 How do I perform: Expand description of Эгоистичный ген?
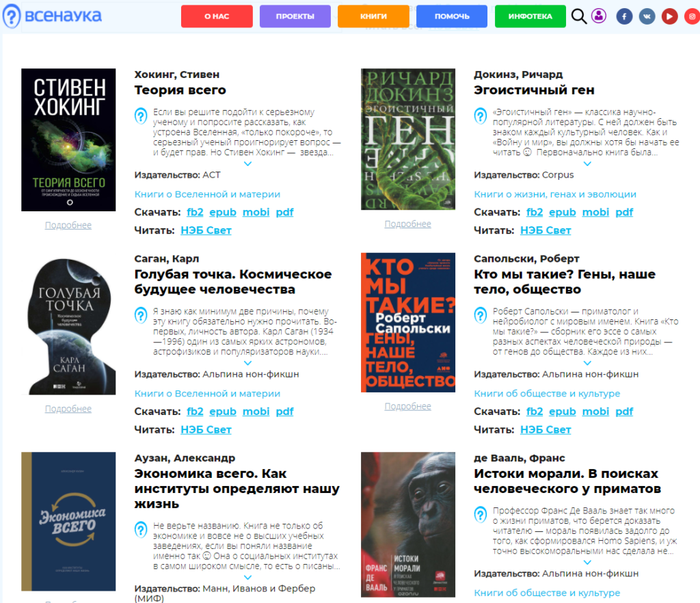(587, 163)
